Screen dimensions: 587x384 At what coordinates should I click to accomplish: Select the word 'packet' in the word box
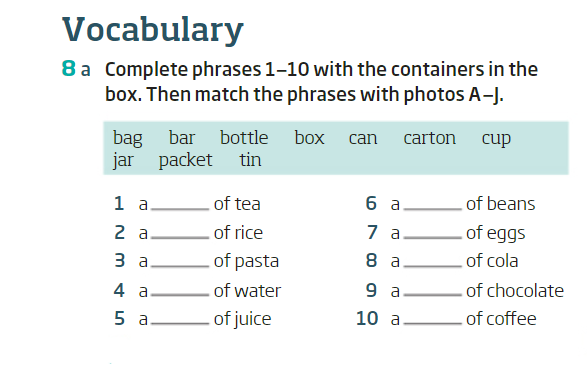tap(185, 161)
